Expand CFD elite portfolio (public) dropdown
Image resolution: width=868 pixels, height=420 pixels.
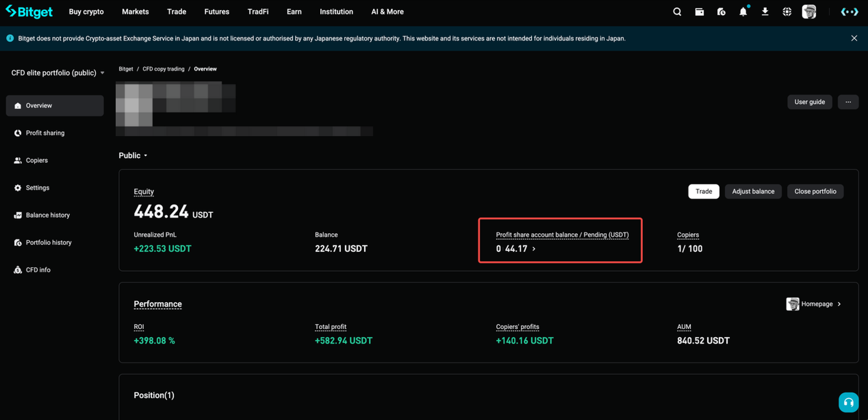[x=58, y=73]
